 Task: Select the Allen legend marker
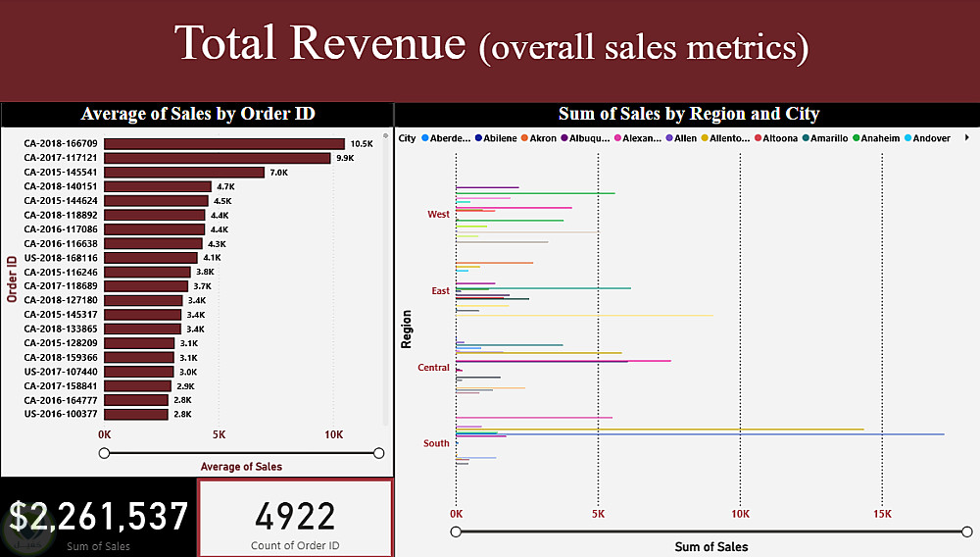pos(668,138)
